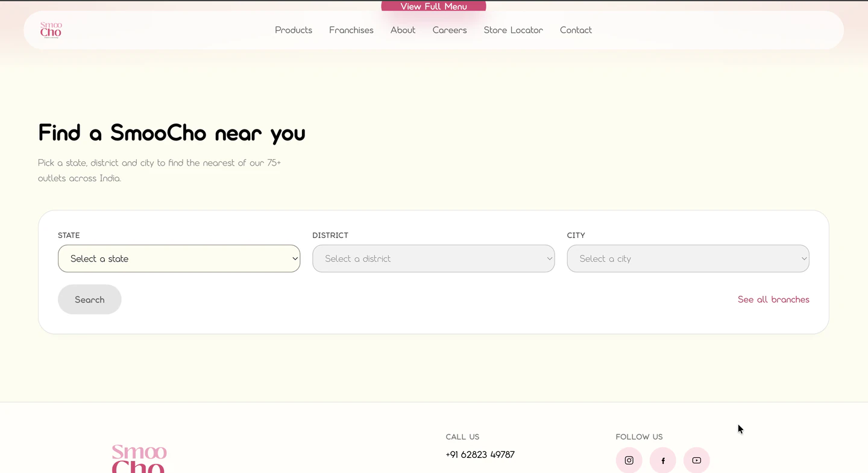
Task: Click the SmooCho logo in the header
Action: click(x=51, y=30)
